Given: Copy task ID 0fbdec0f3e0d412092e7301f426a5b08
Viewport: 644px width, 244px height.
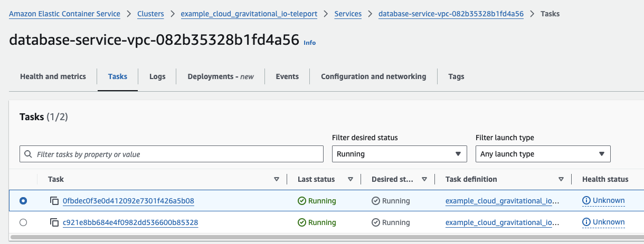Looking at the screenshot, I should tap(54, 201).
